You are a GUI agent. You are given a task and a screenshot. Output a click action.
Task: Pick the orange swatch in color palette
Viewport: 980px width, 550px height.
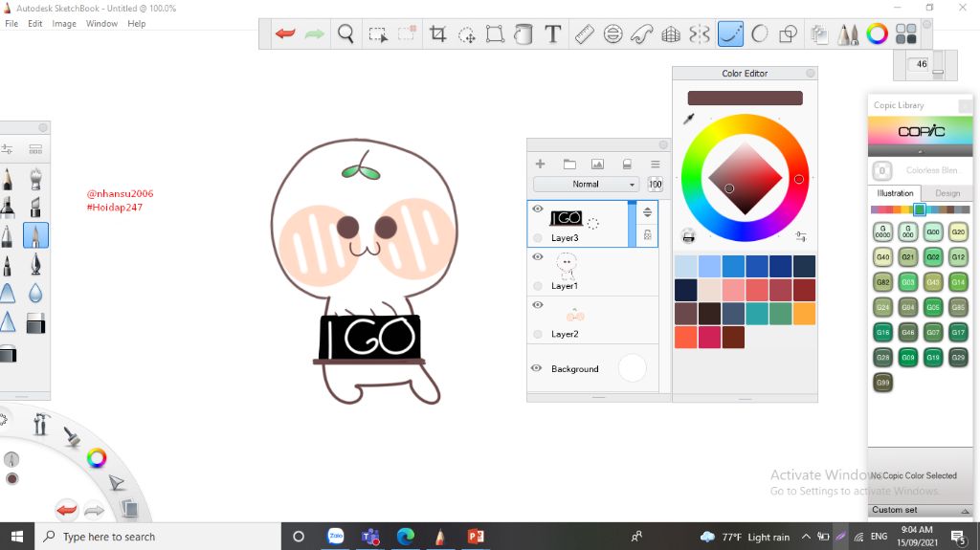(x=804, y=314)
